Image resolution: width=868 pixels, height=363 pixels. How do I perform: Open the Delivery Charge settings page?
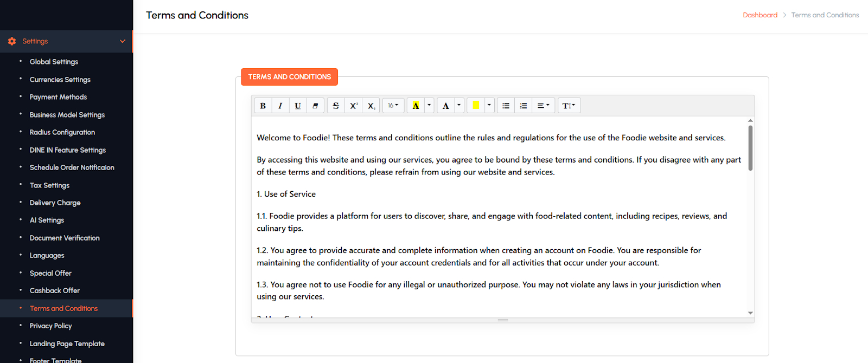[x=55, y=203]
